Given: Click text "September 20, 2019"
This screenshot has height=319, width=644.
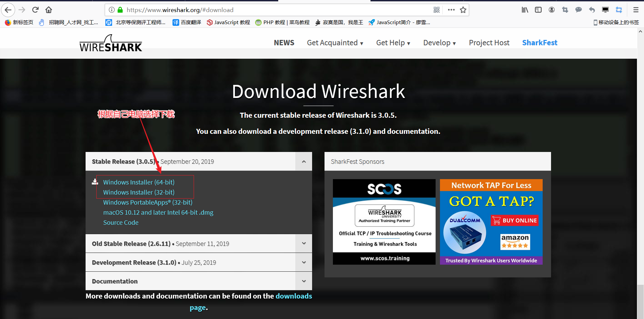Looking at the screenshot, I should point(187,161).
